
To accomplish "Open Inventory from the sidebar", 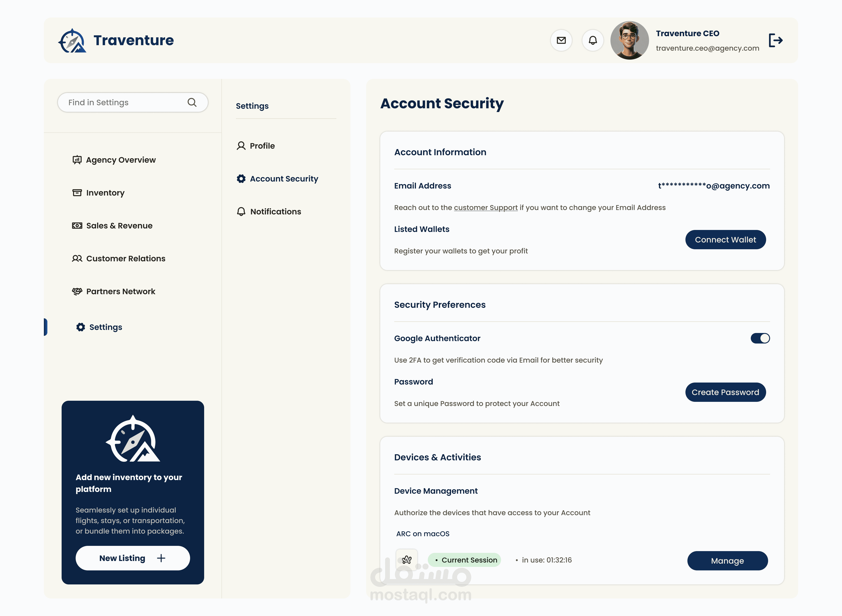I will click(105, 193).
